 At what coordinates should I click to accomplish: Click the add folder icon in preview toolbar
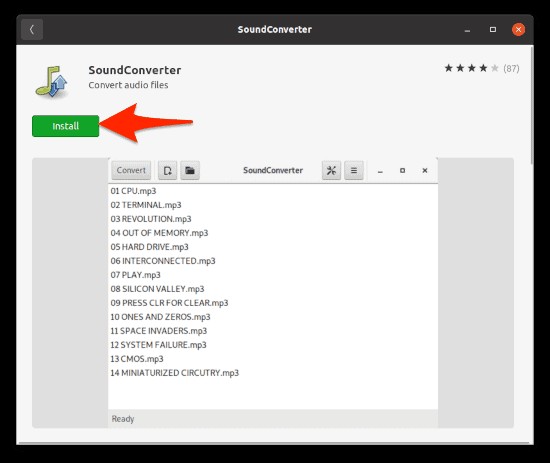(190, 170)
